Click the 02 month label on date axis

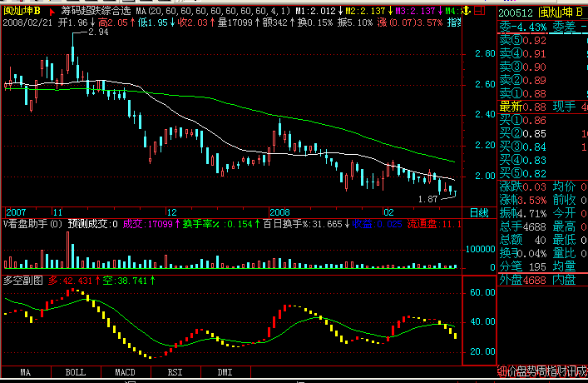[389, 212]
